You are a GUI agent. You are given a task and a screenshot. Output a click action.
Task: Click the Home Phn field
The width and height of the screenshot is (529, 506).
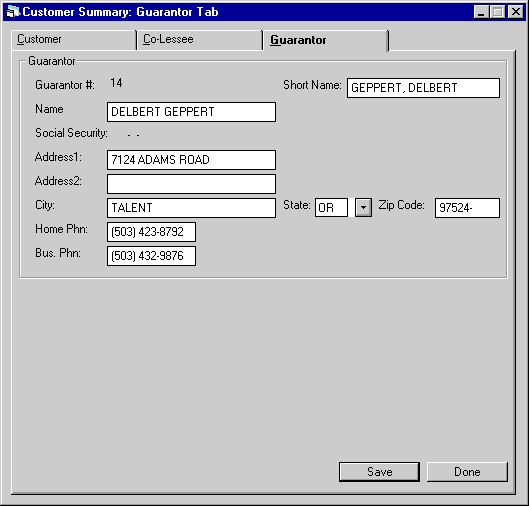(151, 232)
